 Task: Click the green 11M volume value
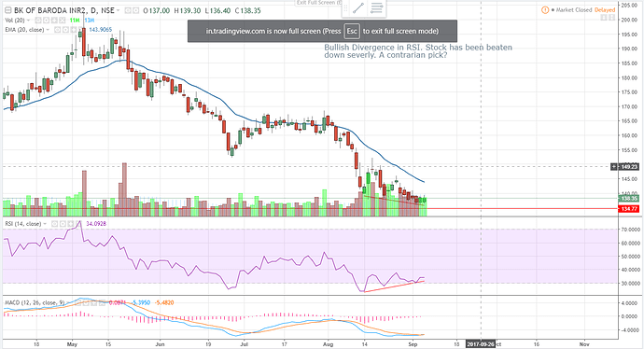click(x=75, y=21)
